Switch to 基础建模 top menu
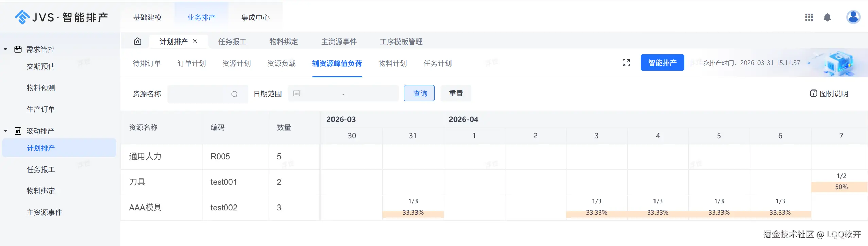The height and width of the screenshot is (246, 868). point(147,17)
